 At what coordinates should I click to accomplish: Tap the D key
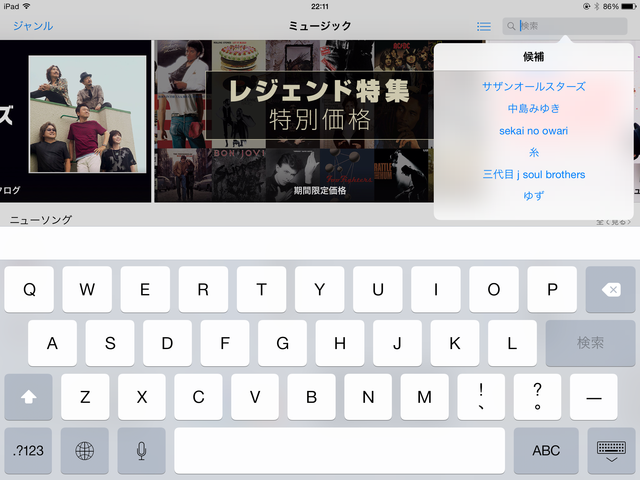coord(167,343)
